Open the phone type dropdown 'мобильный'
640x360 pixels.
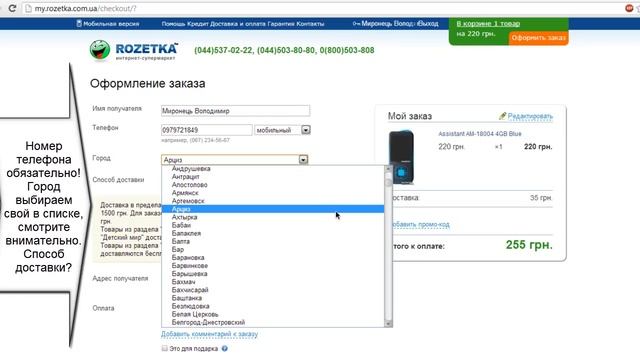click(282, 130)
